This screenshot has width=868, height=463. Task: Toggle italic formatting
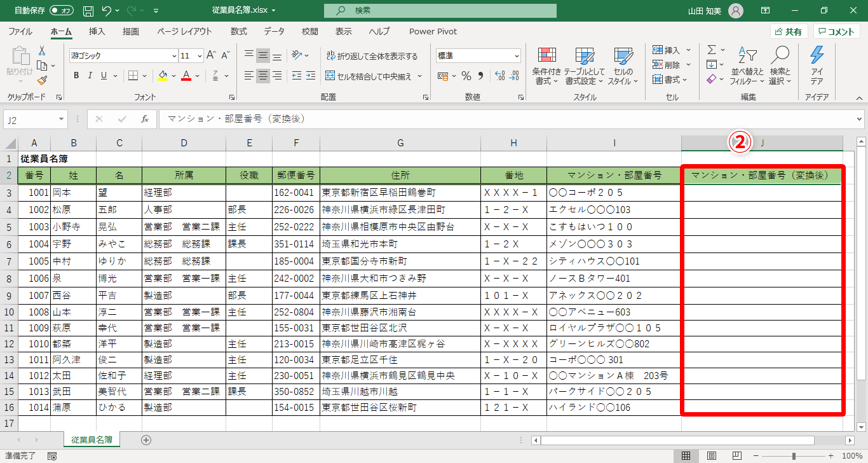click(x=90, y=76)
